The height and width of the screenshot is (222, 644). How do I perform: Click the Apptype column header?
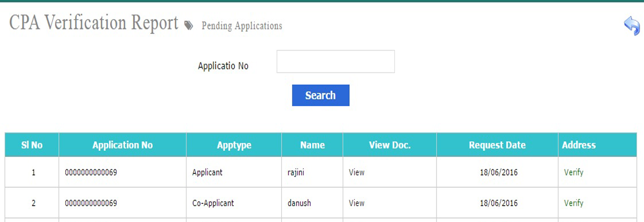coord(234,145)
